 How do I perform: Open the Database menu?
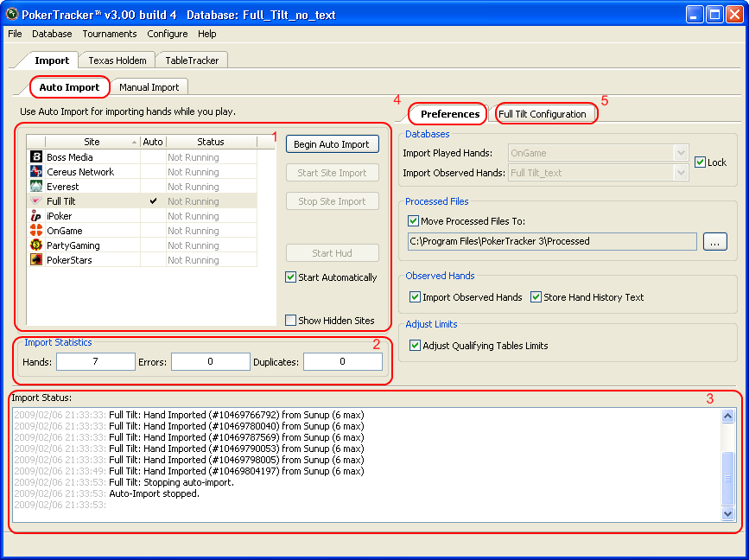pos(52,34)
